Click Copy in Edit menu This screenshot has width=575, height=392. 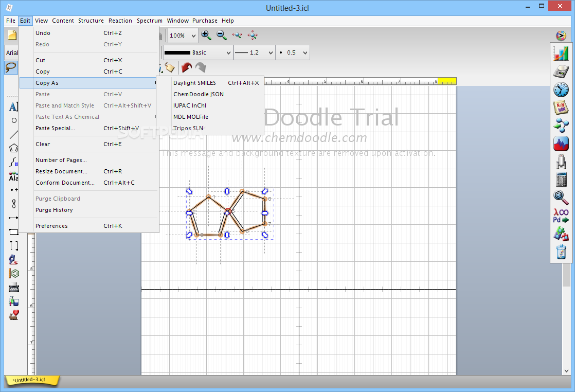(89, 72)
